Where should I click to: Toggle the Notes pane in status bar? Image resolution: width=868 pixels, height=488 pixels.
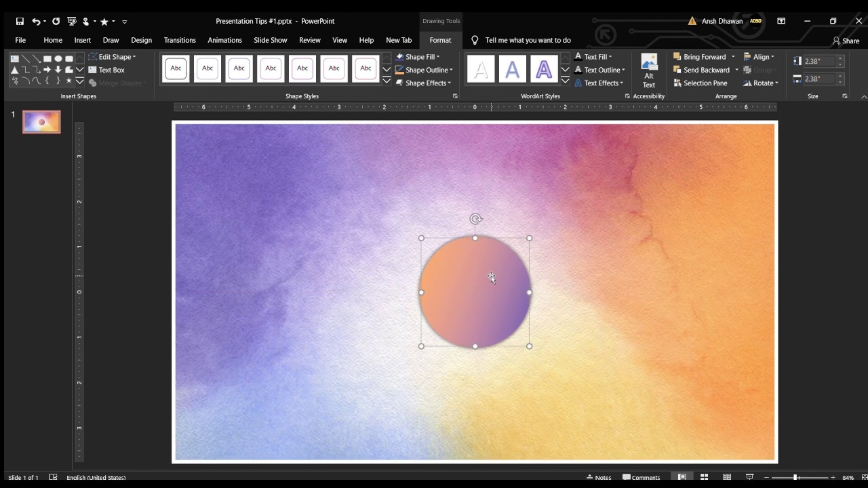(x=599, y=477)
